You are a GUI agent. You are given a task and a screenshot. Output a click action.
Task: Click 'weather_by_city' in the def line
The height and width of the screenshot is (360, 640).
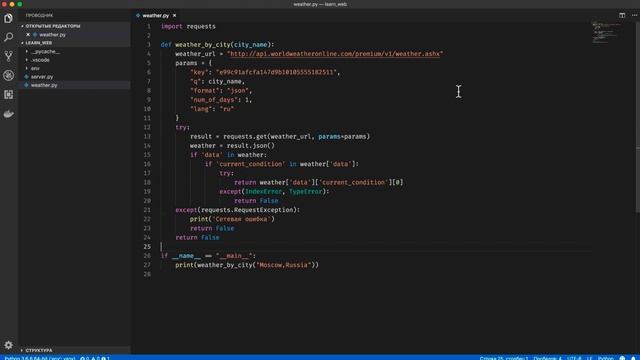click(x=202, y=44)
